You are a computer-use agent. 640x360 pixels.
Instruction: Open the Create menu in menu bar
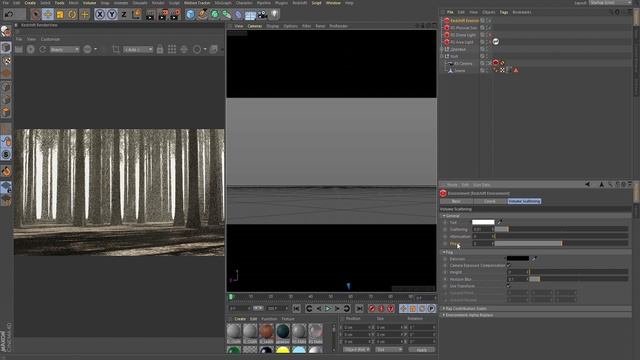(x=30, y=3)
